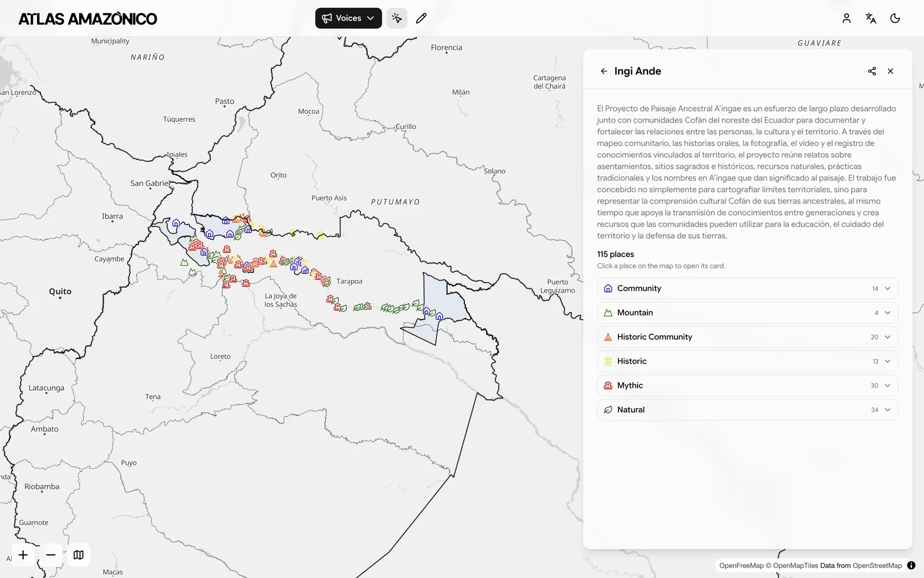Expand the Natural category chevron

(888, 410)
